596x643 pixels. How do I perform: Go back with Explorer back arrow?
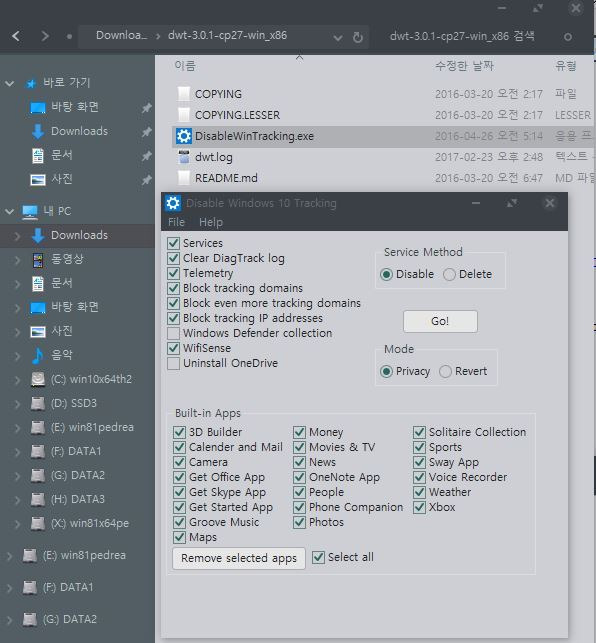16,36
